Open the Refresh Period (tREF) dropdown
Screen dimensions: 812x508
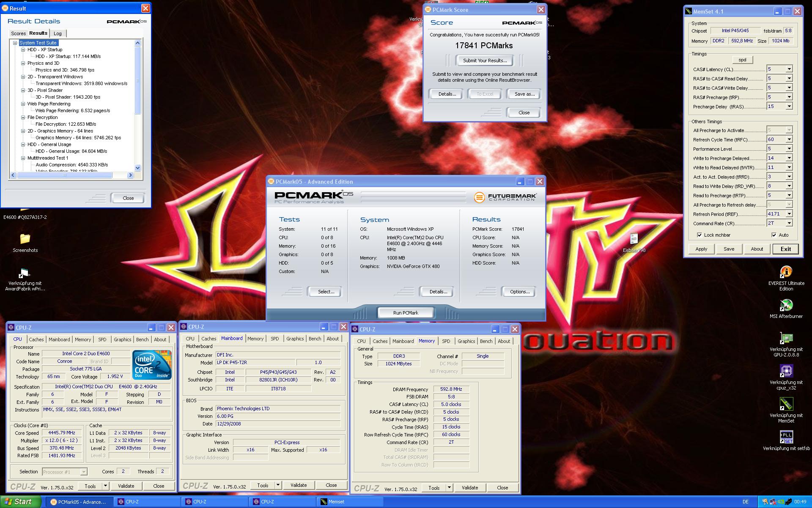click(789, 214)
